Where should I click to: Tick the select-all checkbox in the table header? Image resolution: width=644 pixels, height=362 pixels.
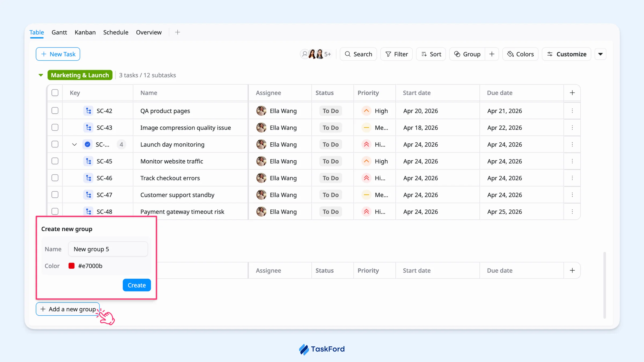[55, 93]
